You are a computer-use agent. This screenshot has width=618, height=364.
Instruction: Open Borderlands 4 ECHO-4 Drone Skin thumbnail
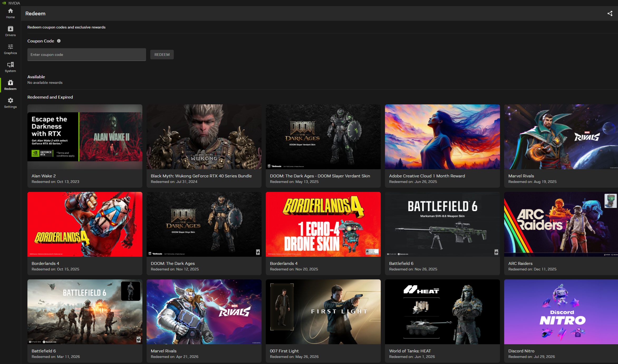click(x=323, y=224)
